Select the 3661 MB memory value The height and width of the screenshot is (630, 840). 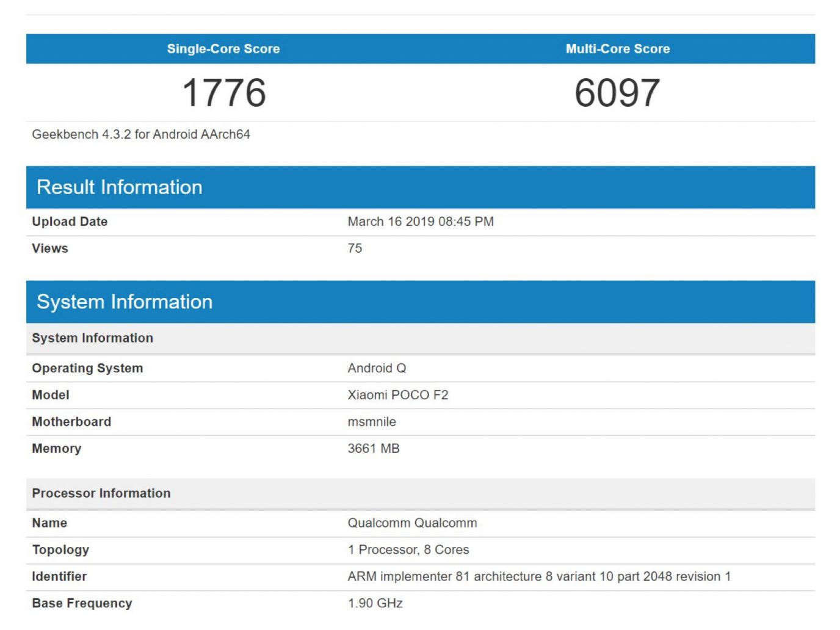373,449
